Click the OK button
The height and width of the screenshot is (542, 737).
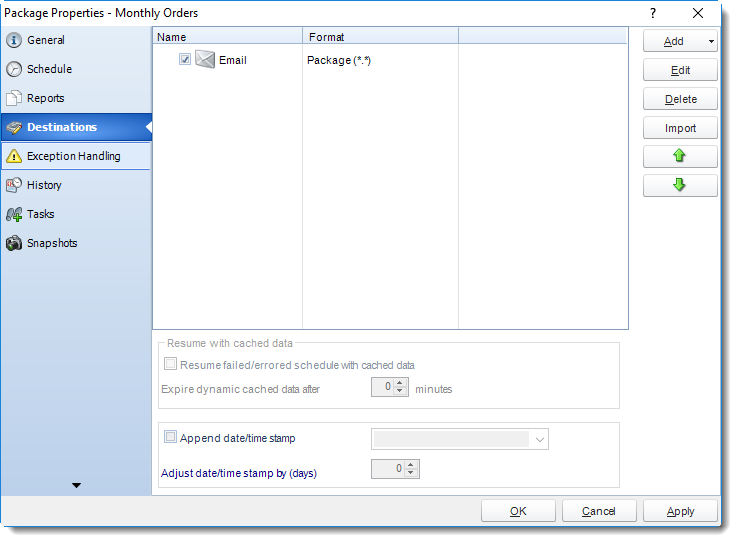518,511
